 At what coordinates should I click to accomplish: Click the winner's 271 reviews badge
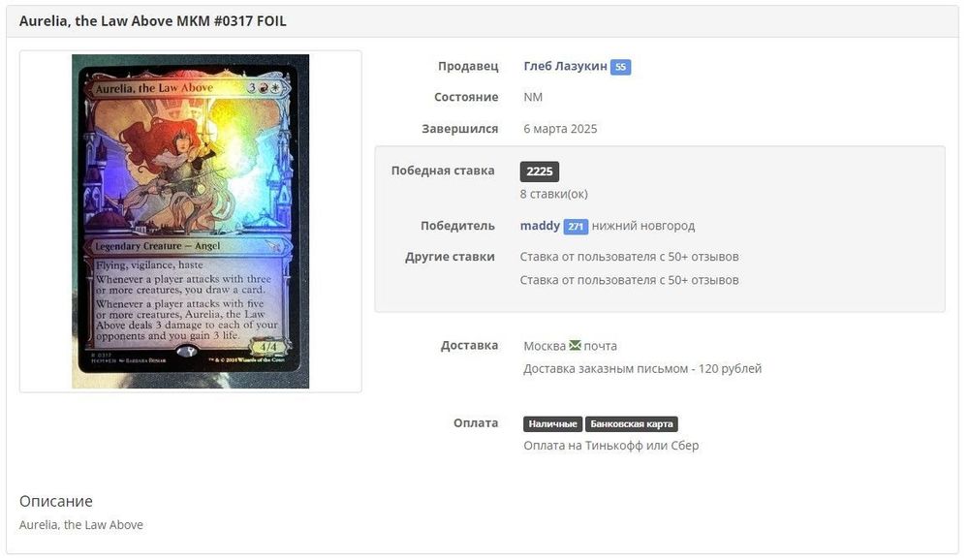[x=576, y=226]
